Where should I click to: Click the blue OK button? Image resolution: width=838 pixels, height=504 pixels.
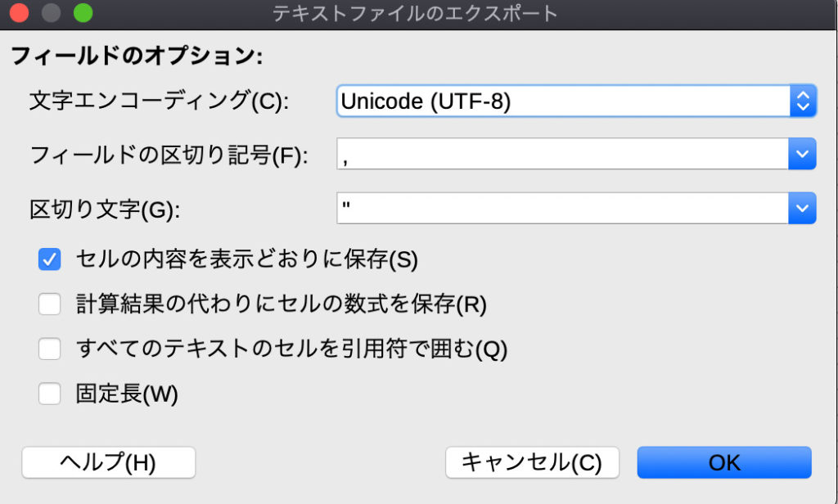tap(724, 462)
